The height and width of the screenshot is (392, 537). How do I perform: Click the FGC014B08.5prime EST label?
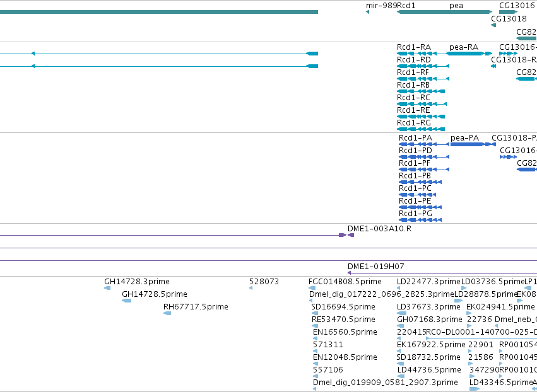[x=345, y=282]
